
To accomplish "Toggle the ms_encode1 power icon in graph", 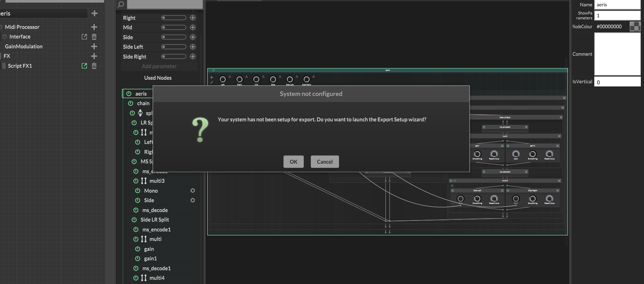I will coord(484,127).
